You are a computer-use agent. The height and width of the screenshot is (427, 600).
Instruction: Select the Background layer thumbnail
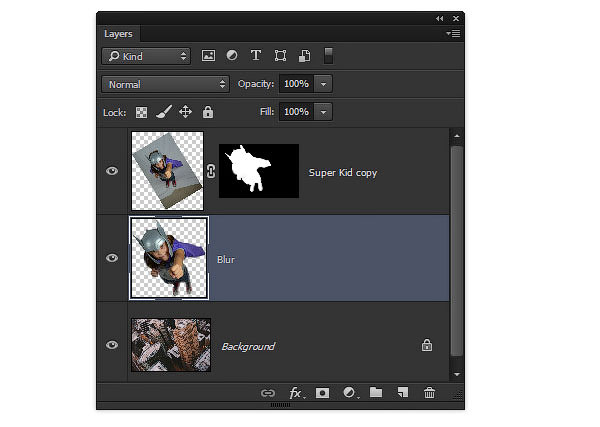click(x=171, y=345)
